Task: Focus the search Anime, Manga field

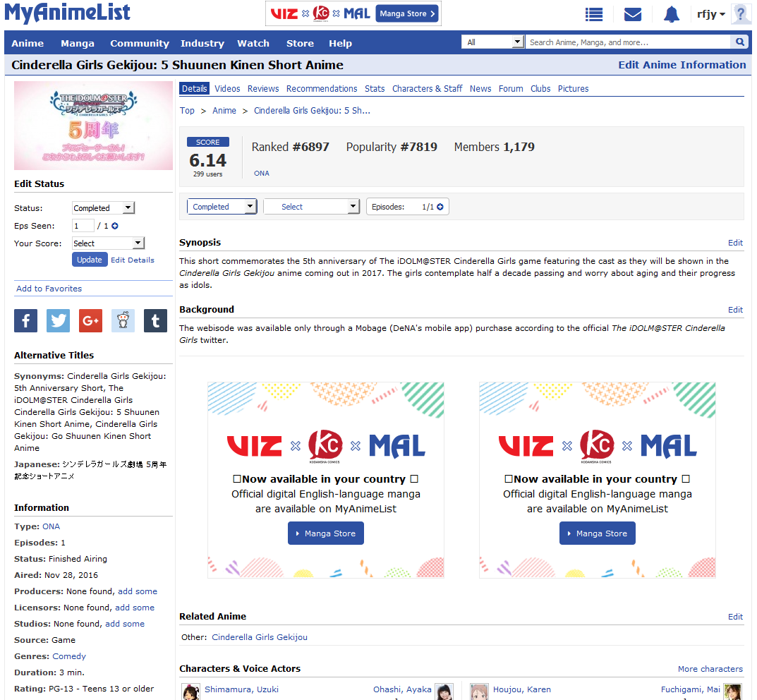Action: coord(628,42)
